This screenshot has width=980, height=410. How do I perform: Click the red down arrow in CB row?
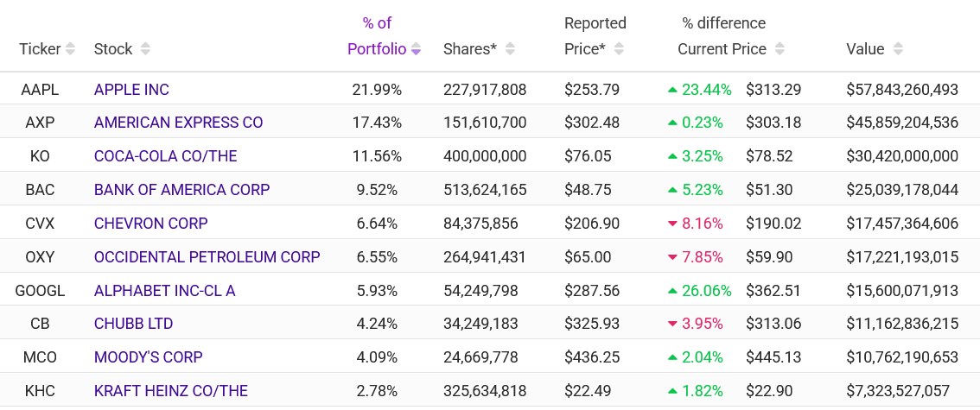click(x=672, y=324)
